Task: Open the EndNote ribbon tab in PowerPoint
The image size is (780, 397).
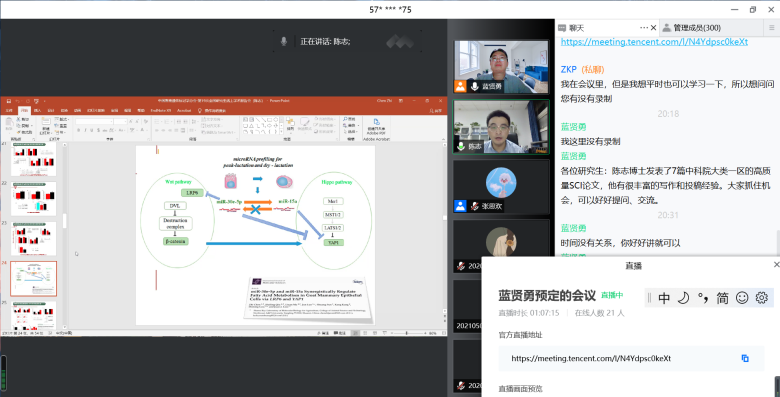Action: 161,110
